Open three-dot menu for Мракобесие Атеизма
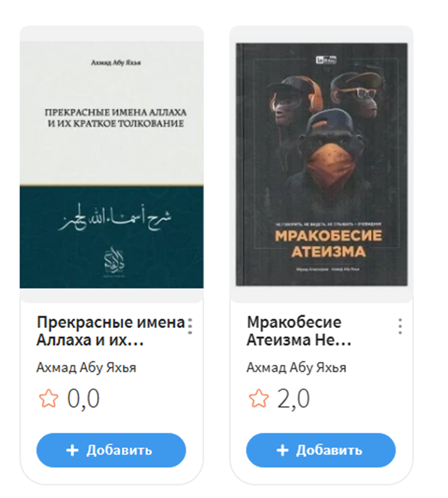 (x=400, y=326)
